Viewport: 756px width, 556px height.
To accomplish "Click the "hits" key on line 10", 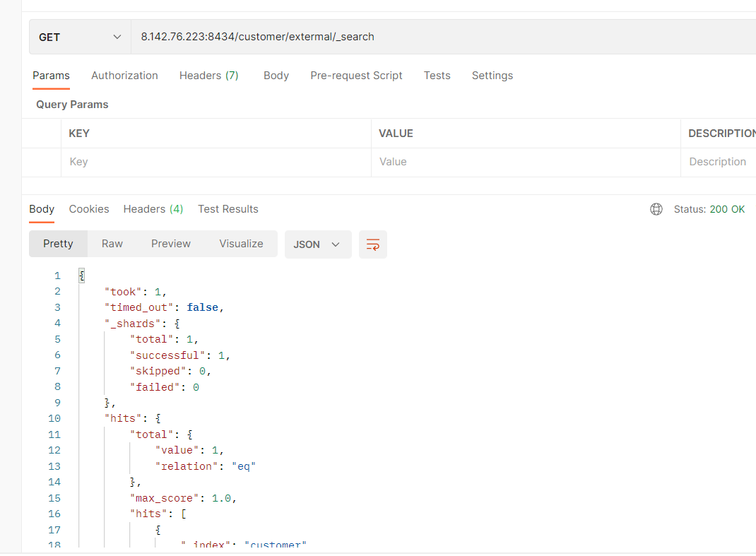I will pyautogui.click(x=123, y=418).
